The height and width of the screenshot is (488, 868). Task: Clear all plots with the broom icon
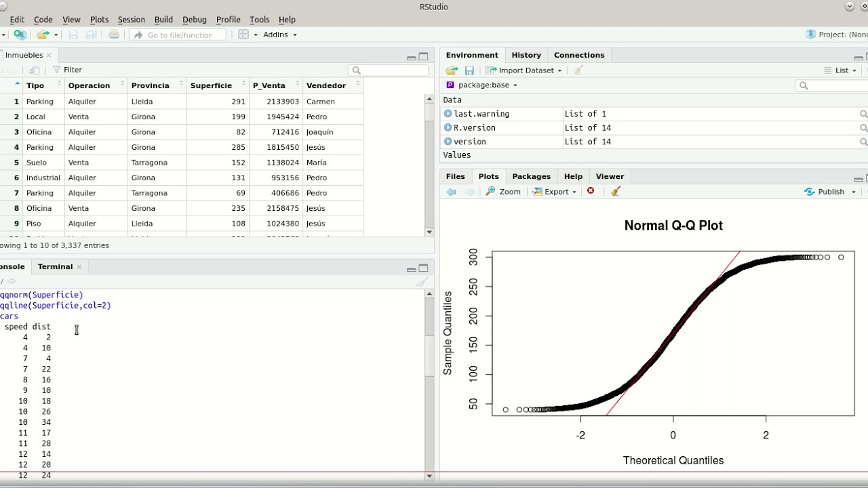pyautogui.click(x=616, y=192)
